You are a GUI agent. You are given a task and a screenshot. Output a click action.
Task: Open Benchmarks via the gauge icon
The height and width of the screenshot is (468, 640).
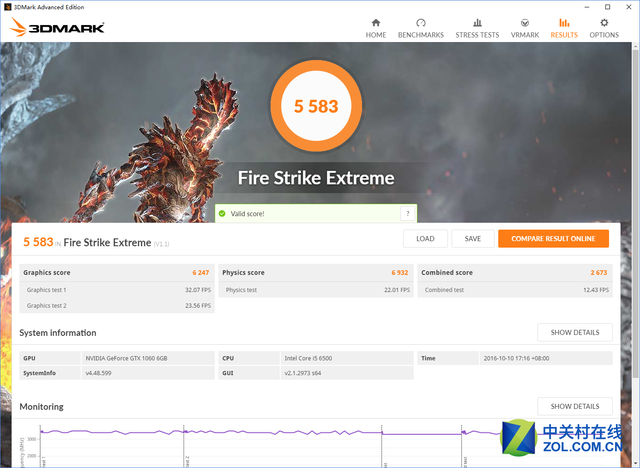(x=421, y=23)
